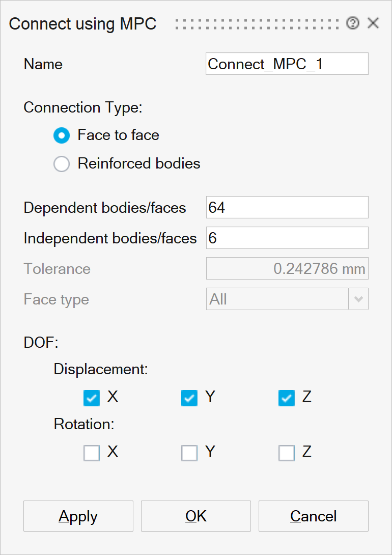The width and height of the screenshot is (392, 555).
Task: Click the Apply button
Action: [78, 516]
